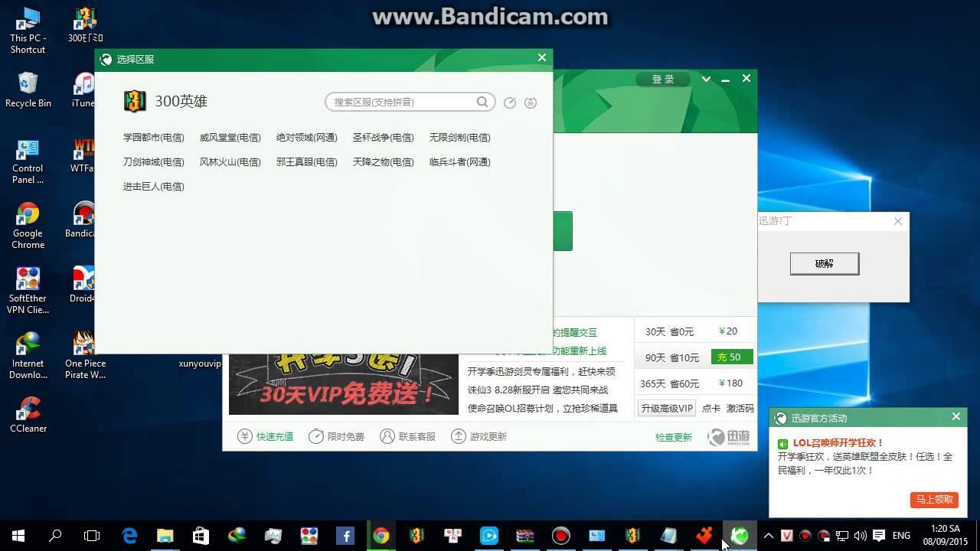Open the 点卡 link
This screenshot has width=980, height=551.
pos(711,409)
